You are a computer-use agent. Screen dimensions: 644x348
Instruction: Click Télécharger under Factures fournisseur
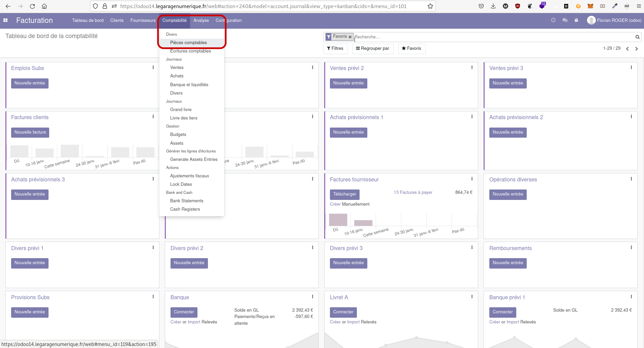point(344,194)
